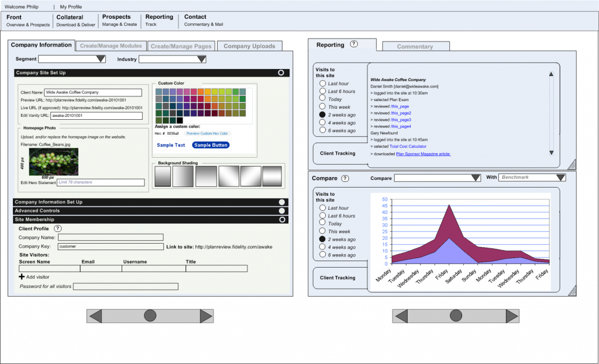Click the help icon next to Reporting
599x364 pixels.
[x=354, y=44]
